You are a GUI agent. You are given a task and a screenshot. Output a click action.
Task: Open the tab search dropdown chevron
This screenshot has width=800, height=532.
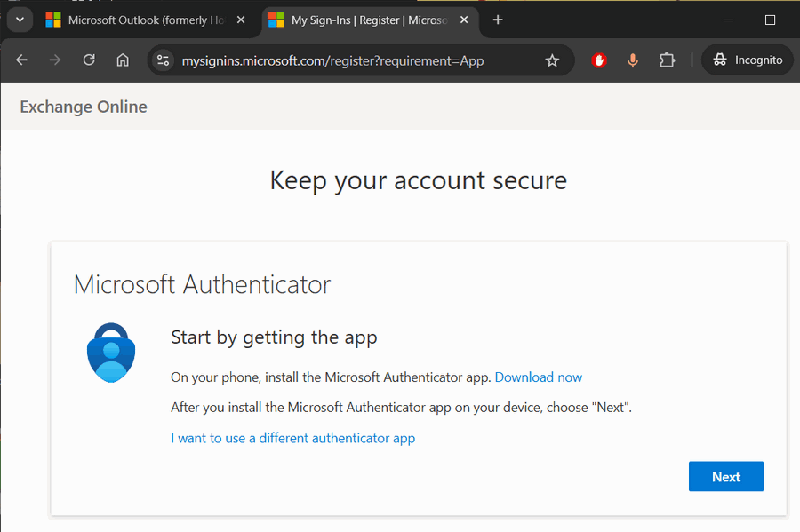(x=19, y=20)
